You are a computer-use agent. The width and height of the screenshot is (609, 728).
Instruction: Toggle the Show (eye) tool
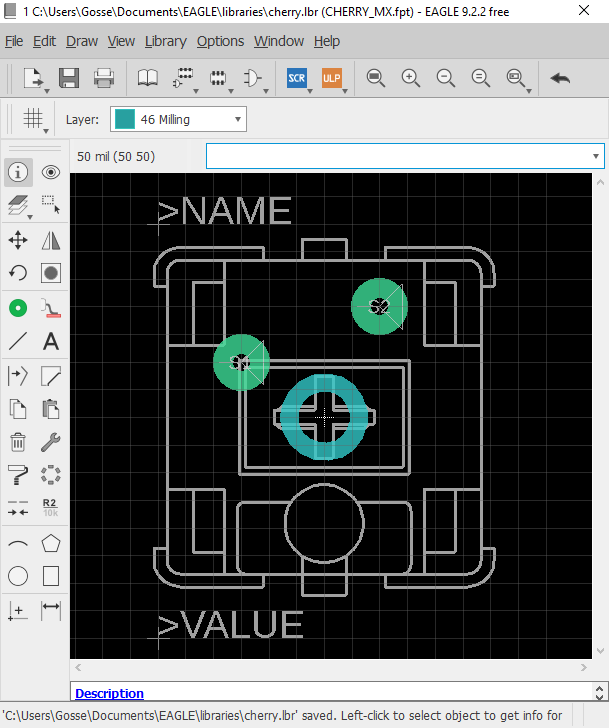(51, 172)
